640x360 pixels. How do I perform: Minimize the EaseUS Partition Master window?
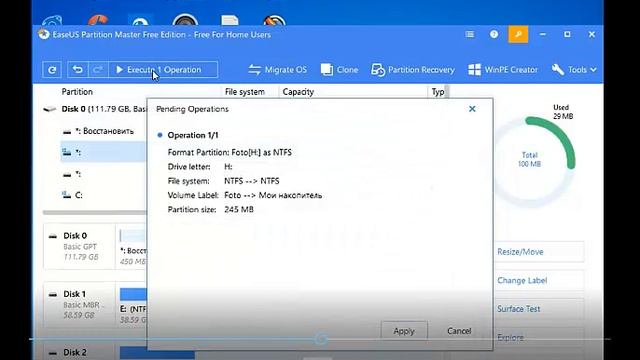click(x=542, y=34)
